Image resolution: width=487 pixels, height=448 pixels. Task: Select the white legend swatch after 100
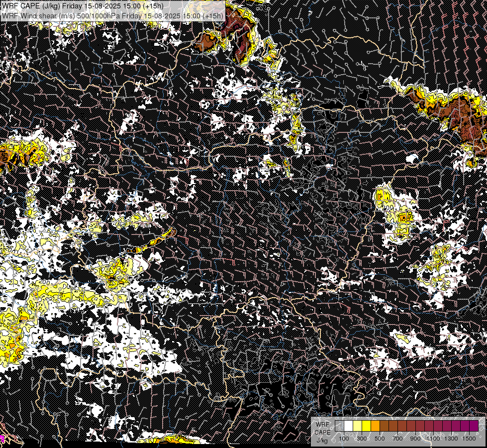349,426
